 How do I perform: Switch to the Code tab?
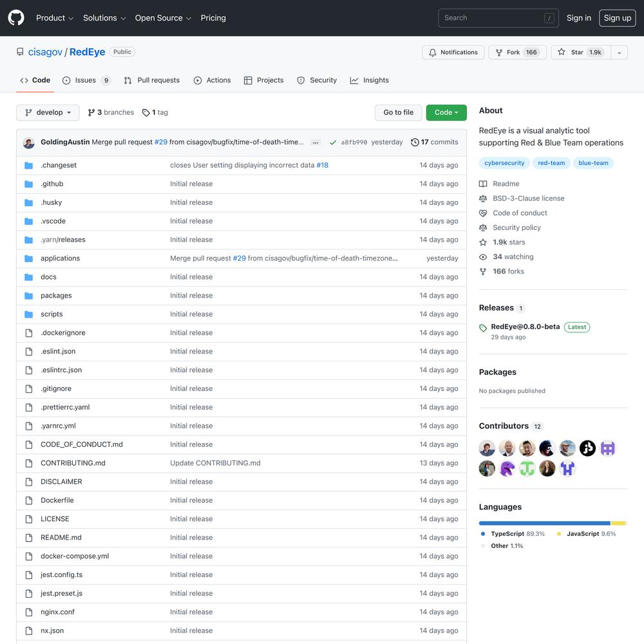pos(35,80)
